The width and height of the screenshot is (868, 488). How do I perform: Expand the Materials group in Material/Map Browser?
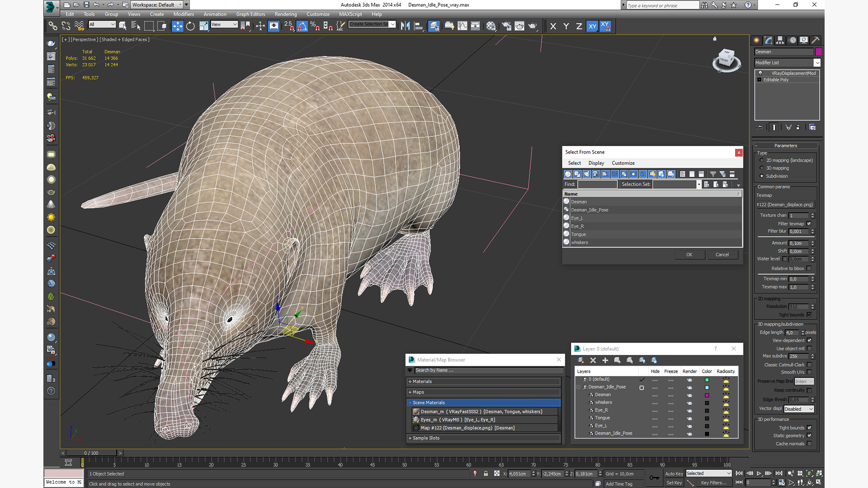484,381
